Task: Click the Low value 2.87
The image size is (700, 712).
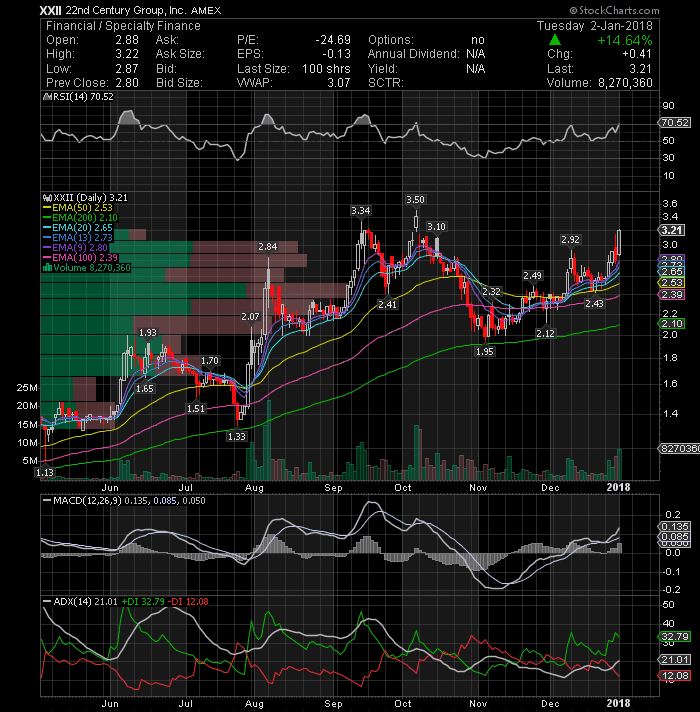Action: [127, 69]
